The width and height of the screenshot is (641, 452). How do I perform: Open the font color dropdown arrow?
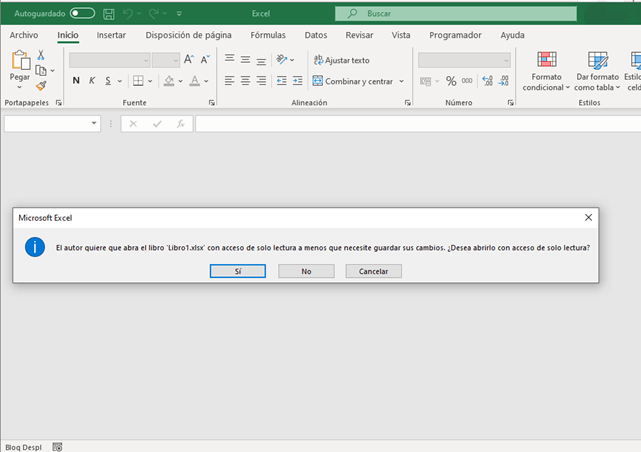coord(206,81)
